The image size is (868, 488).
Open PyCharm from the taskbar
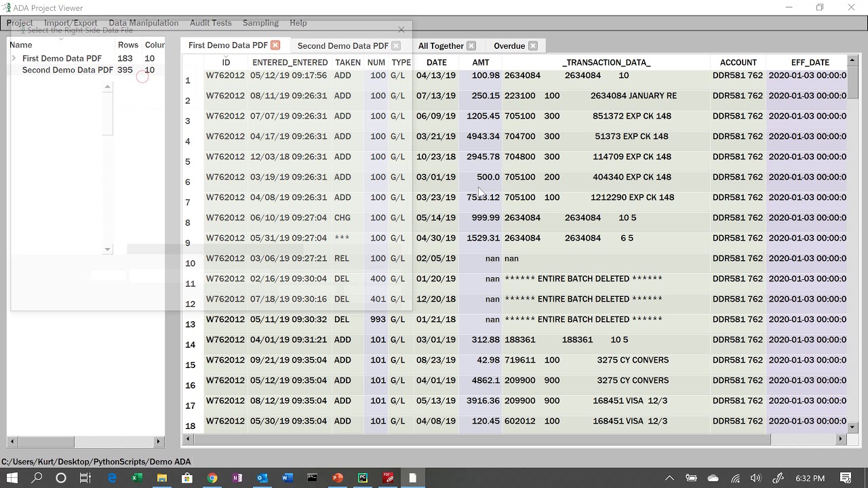point(363,478)
